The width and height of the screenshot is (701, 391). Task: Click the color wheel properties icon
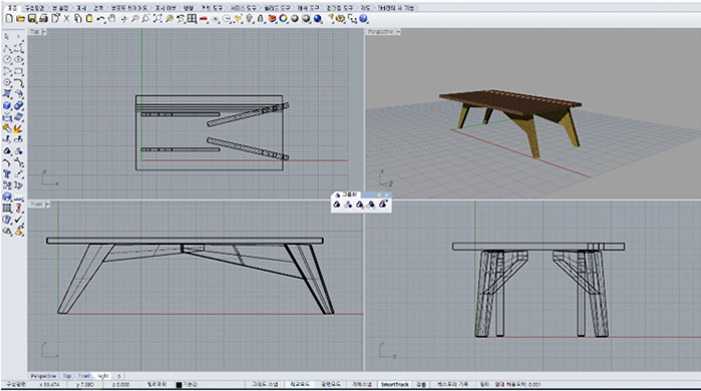tap(283, 18)
